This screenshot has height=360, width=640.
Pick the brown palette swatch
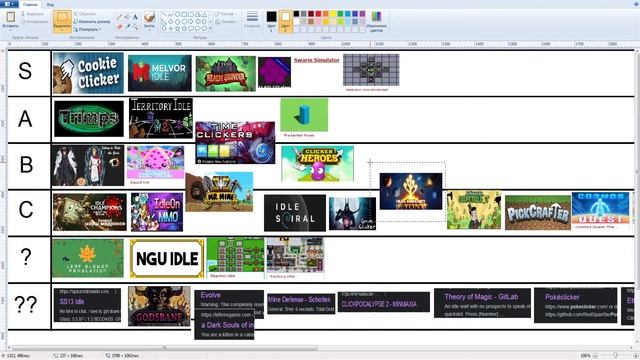311,21
